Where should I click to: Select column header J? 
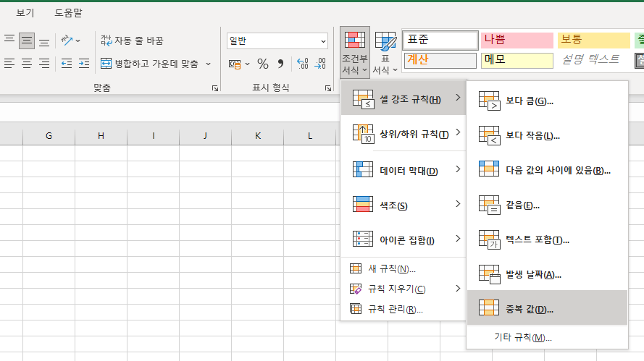point(205,135)
